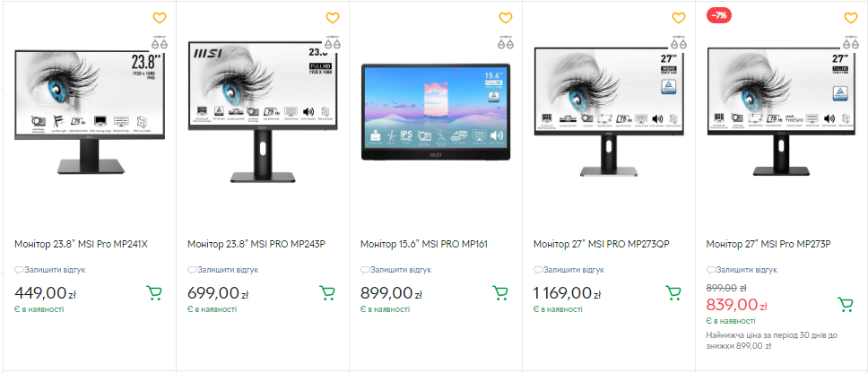Add 699,00 zł monitor to cart
Screen dimensions: 868x373
pyautogui.click(x=327, y=293)
